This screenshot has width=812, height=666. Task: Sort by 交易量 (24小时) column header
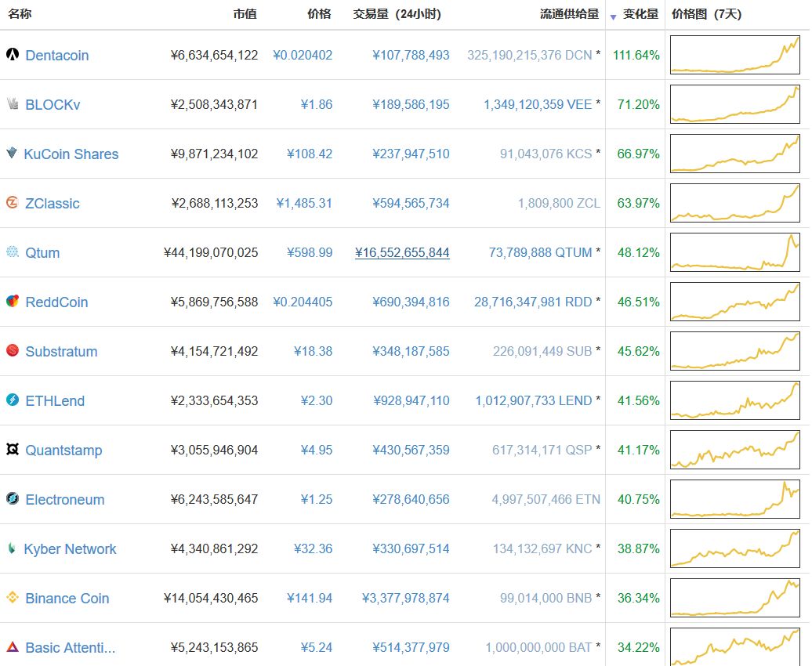(x=397, y=14)
